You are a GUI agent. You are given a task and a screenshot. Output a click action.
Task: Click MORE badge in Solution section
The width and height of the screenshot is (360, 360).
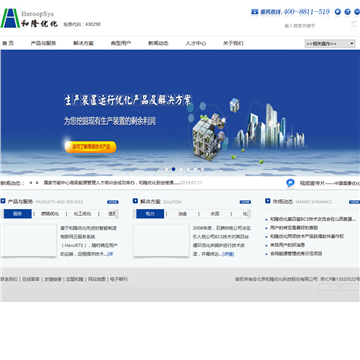245,202
